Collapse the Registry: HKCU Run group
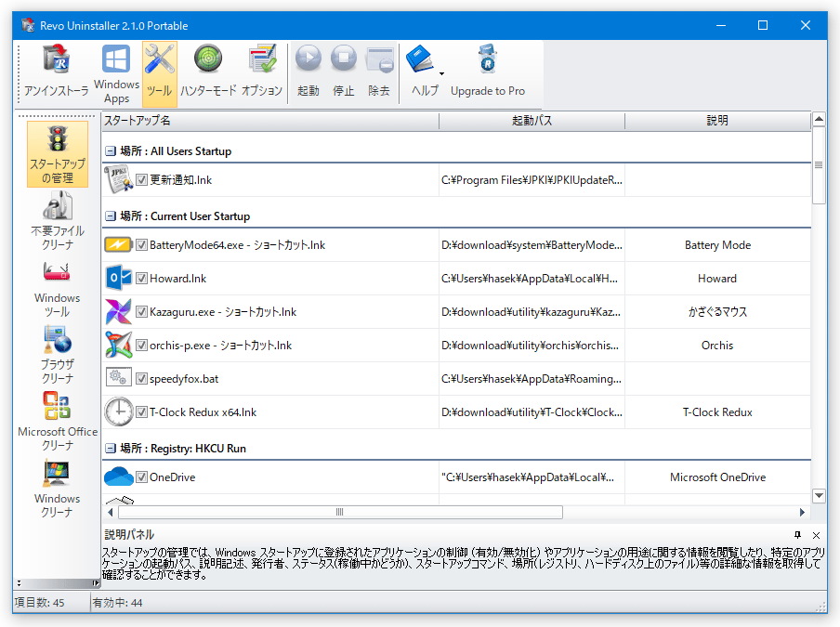The height and width of the screenshot is (627, 840). tap(111, 449)
